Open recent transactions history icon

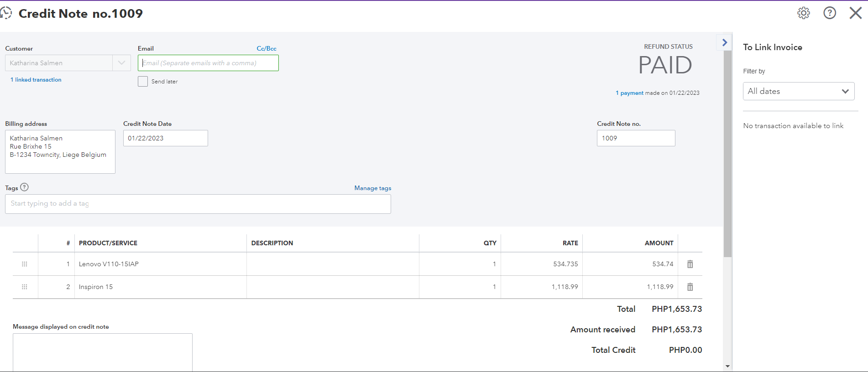(x=6, y=13)
